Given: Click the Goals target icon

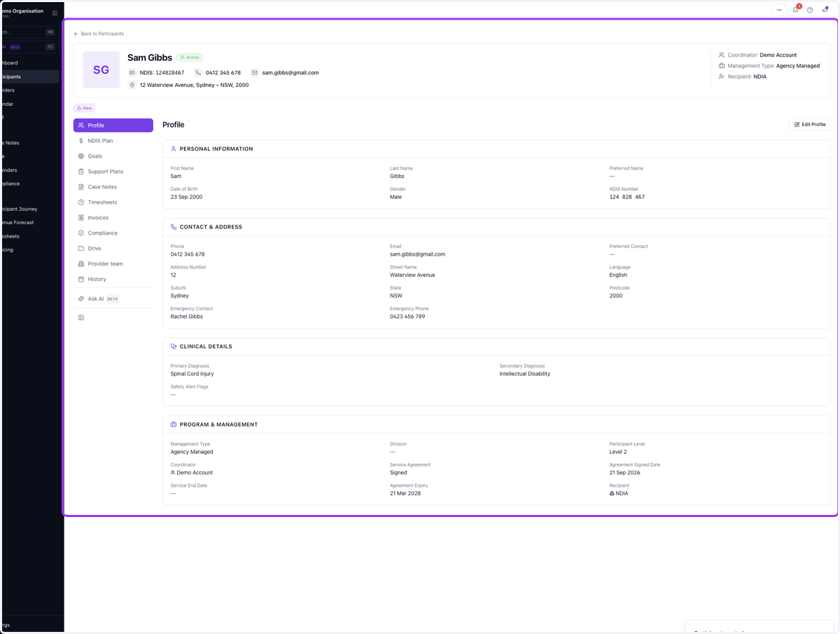Looking at the screenshot, I should tap(81, 156).
